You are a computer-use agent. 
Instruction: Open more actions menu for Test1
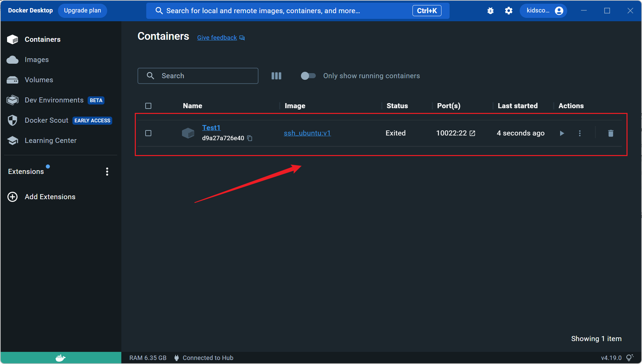tap(580, 133)
